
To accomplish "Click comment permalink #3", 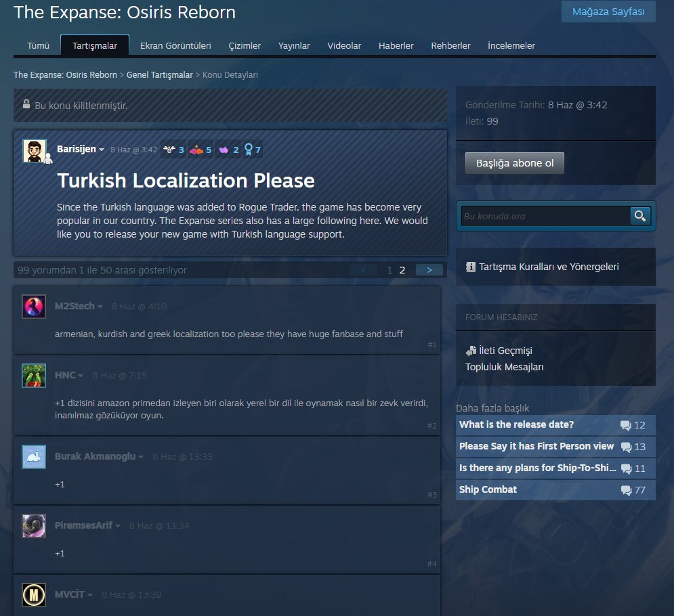I will (x=432, y=495).
